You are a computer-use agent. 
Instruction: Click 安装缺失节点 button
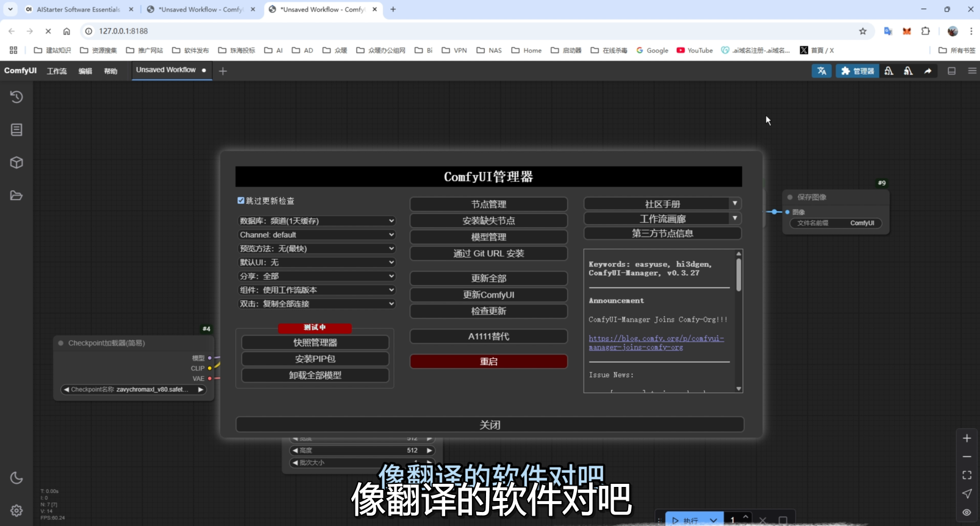click(x=488, y=220)
